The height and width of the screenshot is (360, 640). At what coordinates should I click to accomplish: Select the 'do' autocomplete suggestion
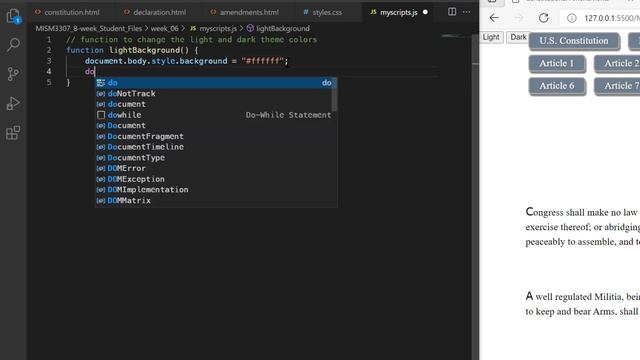pos(216,83)
